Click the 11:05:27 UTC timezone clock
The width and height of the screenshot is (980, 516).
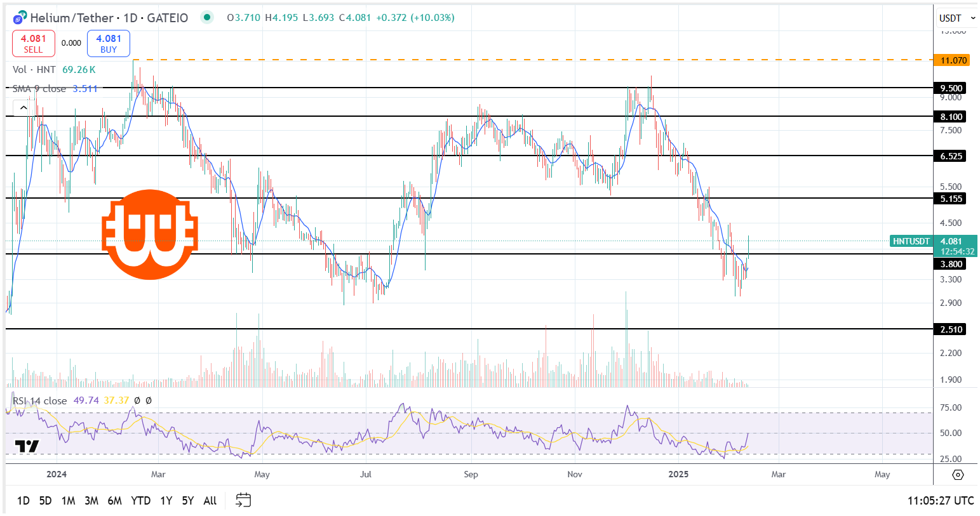coord(941,501)
